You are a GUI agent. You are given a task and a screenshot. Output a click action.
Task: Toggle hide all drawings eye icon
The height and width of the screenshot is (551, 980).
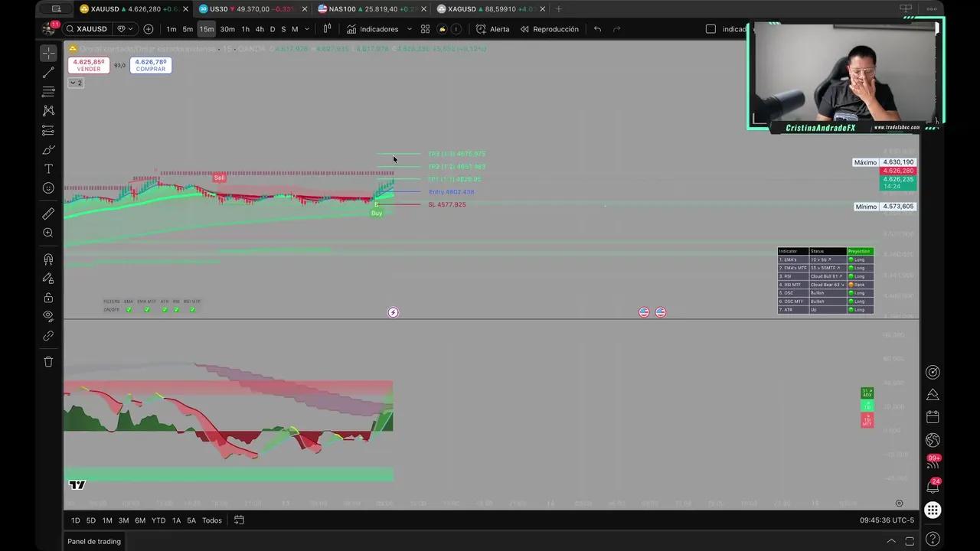coord(48,316)
